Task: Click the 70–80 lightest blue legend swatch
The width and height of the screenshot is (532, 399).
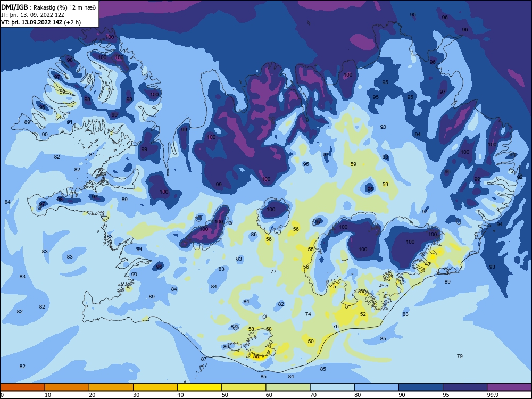Action: pos(332,387)
